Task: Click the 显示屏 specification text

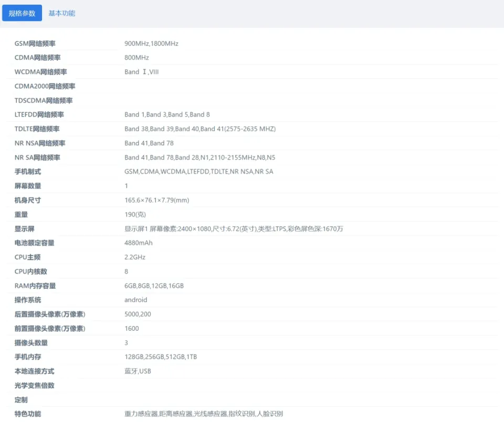Action: (x=234, y=229)
